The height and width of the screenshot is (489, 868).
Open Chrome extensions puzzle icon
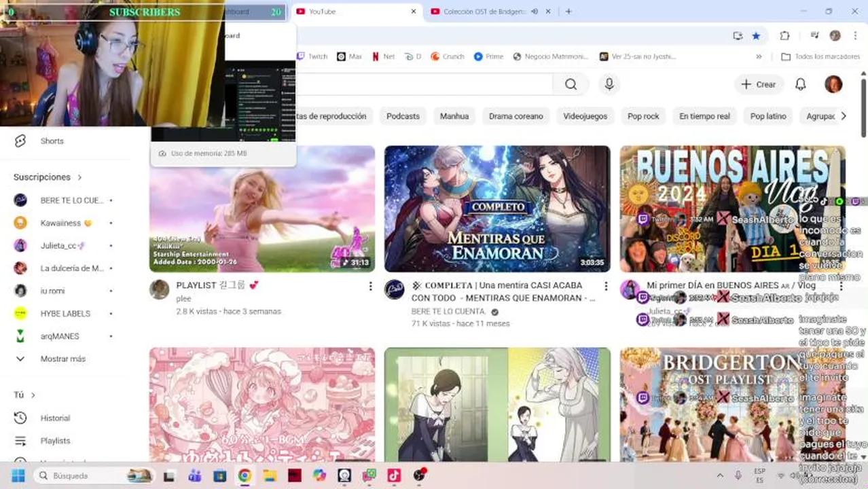coord(784,36)
